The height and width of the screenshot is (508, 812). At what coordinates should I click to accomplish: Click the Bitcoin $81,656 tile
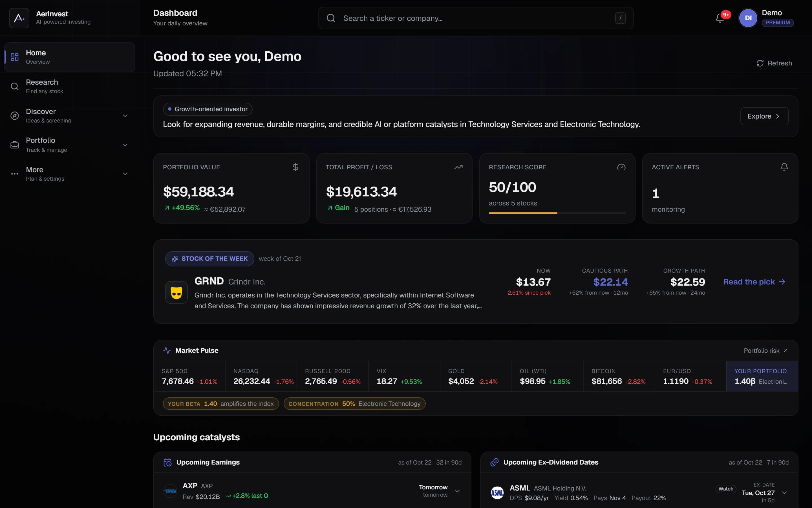coord(619,376)
